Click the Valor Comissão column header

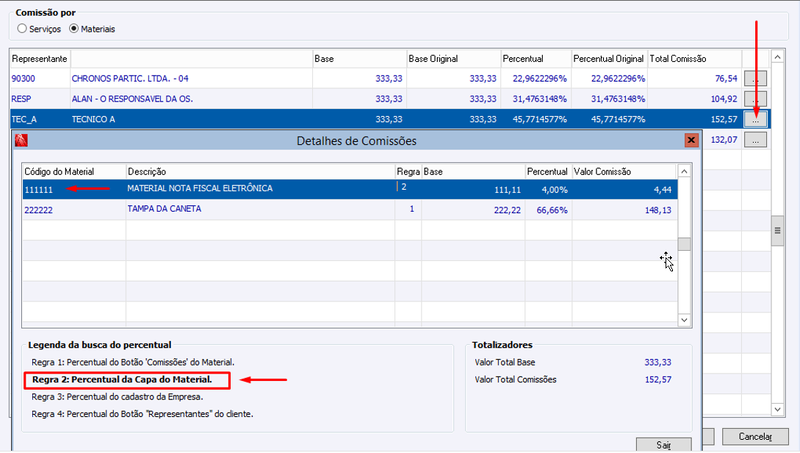tap(624, 171)
